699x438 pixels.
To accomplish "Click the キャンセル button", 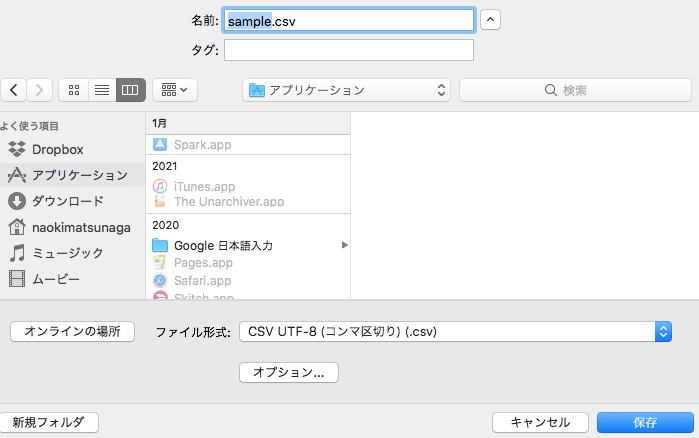I will 540,422.
